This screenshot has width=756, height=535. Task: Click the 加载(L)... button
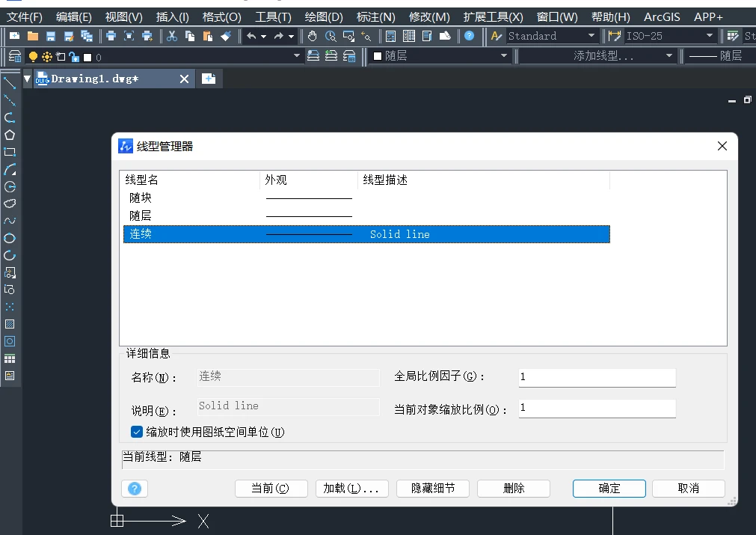click(351, 489)
